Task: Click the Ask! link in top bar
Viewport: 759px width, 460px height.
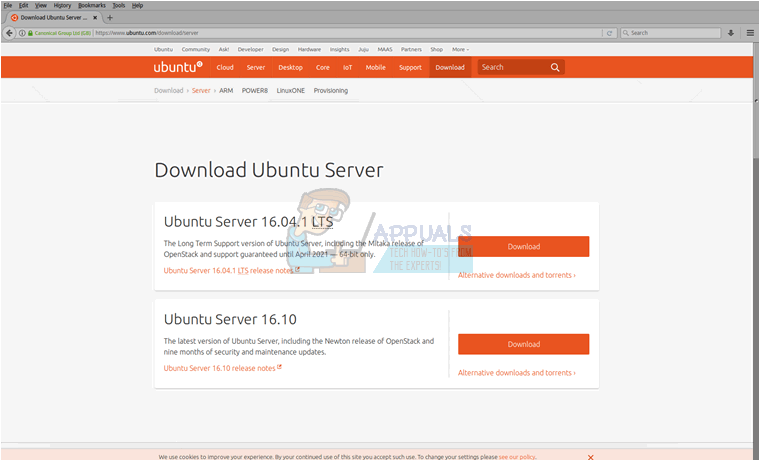Action: [224, 49]
